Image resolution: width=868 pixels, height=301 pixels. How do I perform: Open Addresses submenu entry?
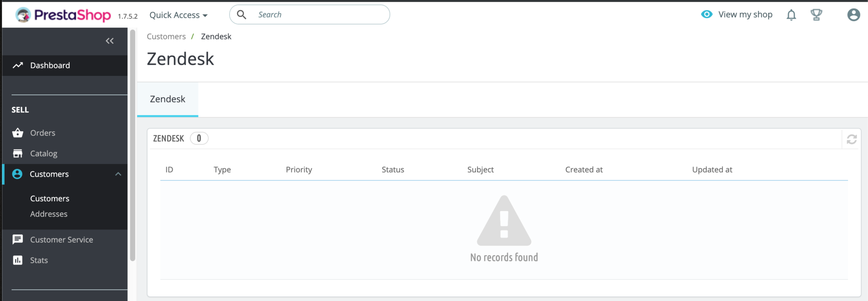(49, 214)
